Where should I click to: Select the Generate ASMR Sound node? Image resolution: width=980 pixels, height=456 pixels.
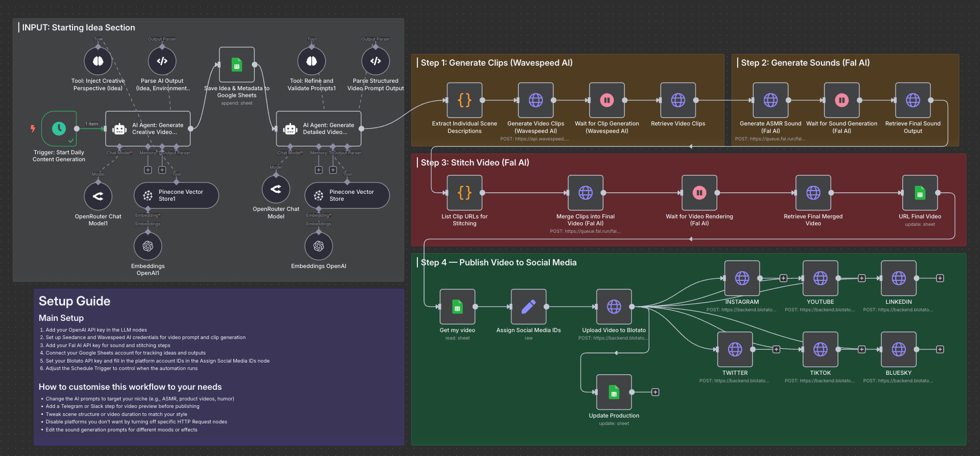[x=770, y=100]
